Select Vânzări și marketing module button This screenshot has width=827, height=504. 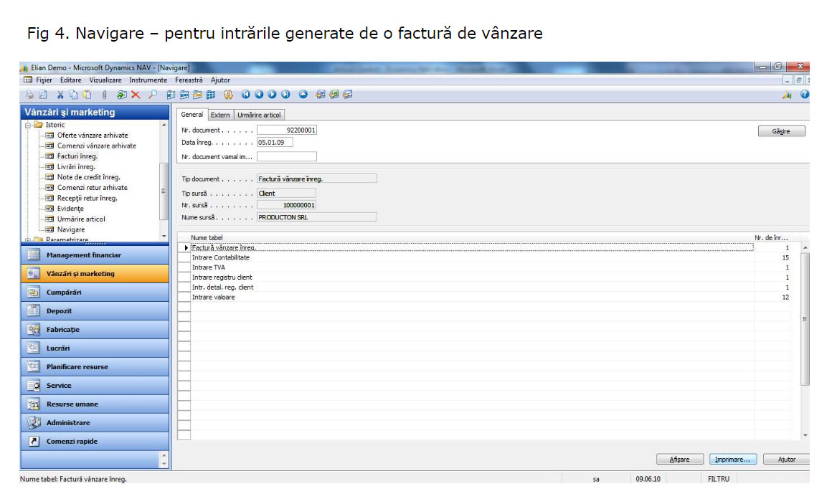pyautogui.click(x=95, y=274)
